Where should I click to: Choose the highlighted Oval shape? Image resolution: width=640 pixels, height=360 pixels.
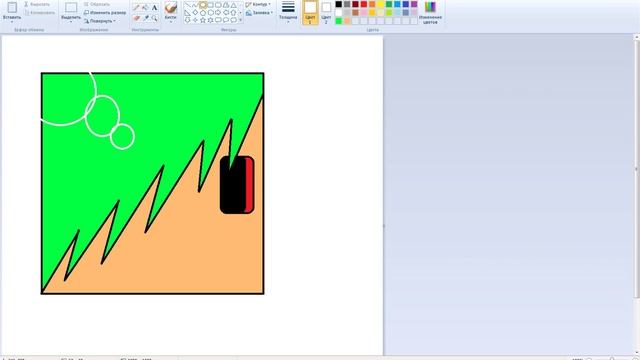pos(203,5)
